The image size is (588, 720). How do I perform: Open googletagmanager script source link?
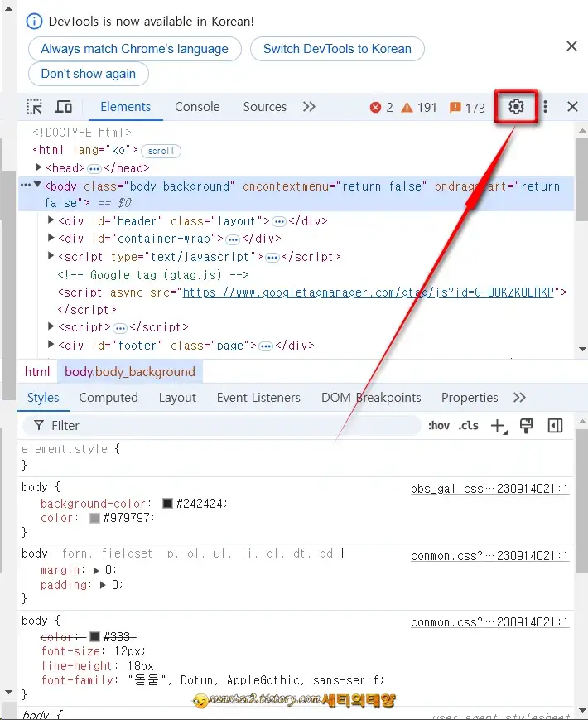click(x=369, y=292)
